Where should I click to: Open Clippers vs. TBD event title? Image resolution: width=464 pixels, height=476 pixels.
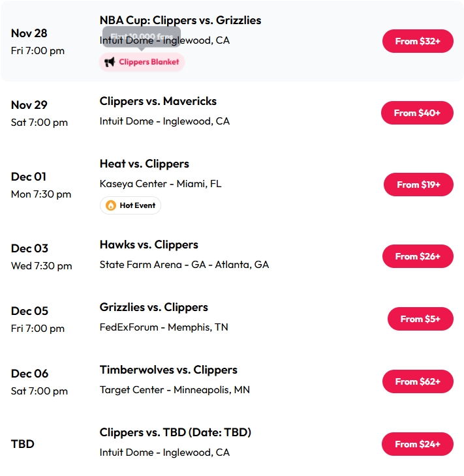(175, 432)
